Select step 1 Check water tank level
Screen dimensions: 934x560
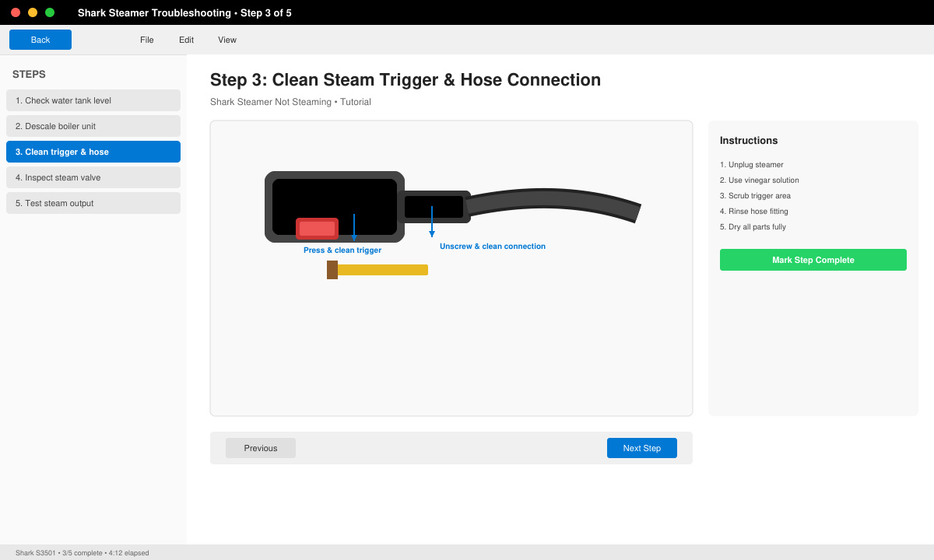tap(93, 100)
